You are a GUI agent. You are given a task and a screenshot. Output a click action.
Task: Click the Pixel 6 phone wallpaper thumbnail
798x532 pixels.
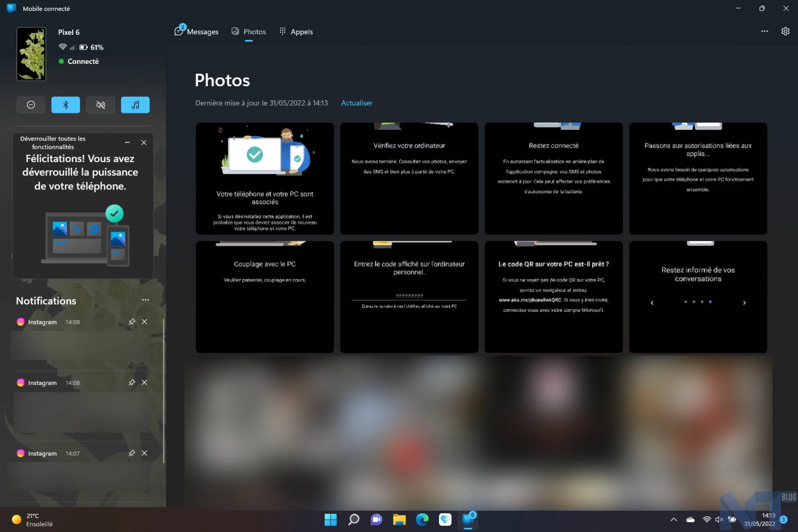(31, 54)
